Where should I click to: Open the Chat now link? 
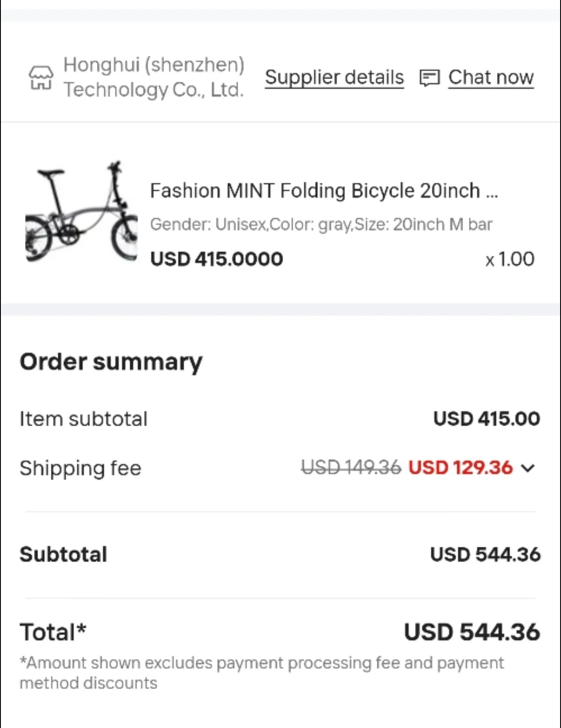click(491, 77)
